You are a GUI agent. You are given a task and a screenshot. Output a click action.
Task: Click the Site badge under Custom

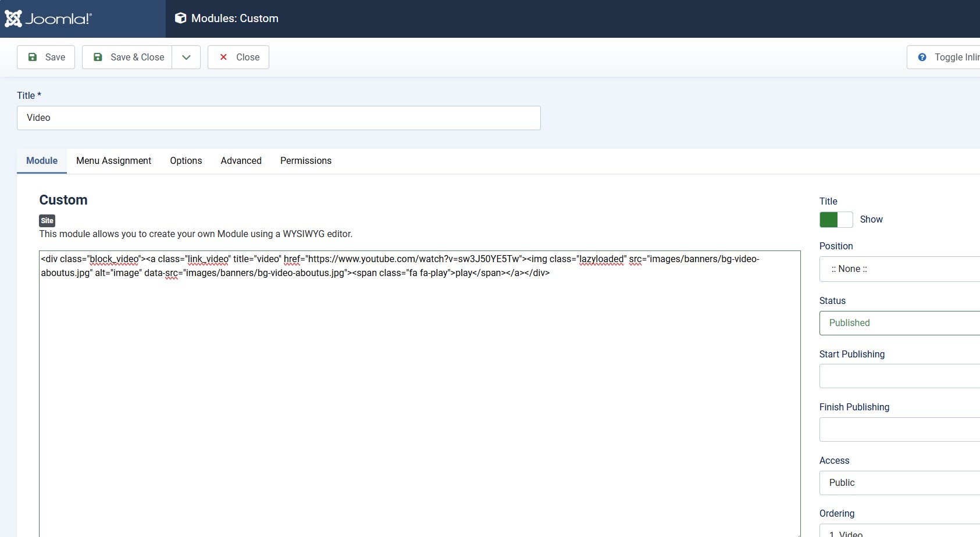tap(47, 221)
